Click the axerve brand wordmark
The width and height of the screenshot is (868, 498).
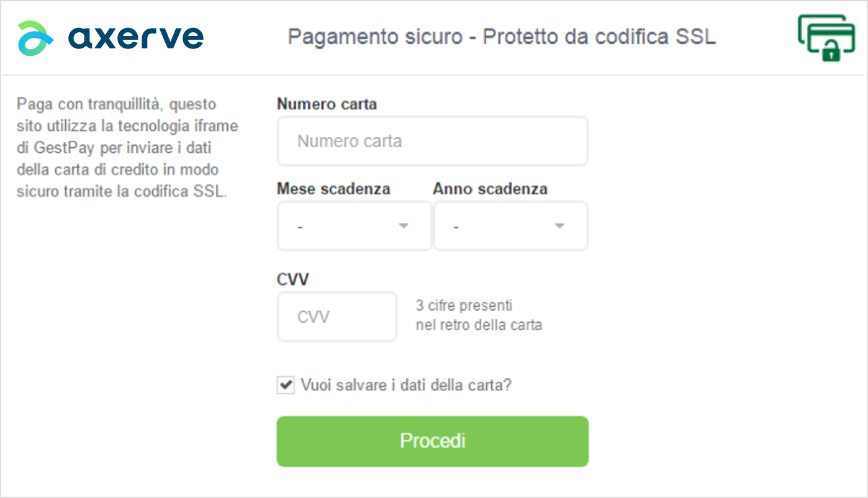tap(136, 37)
